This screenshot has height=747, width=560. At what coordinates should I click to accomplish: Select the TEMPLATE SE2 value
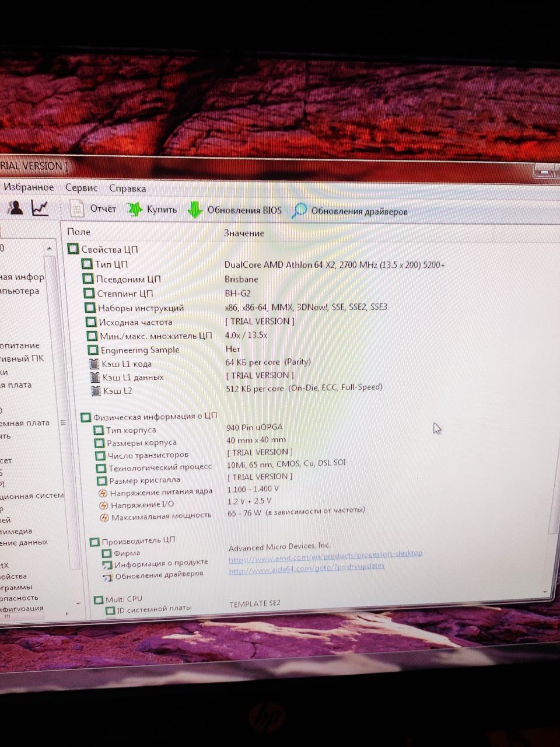pos(255,603)
